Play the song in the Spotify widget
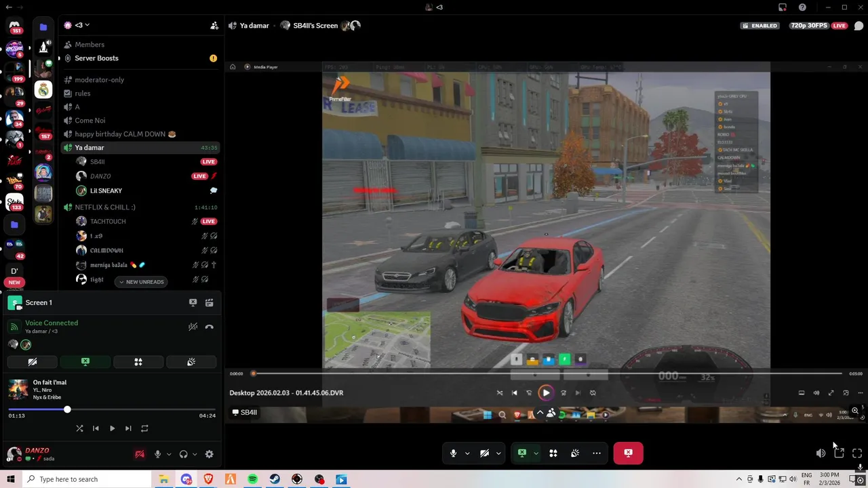The width and height of the screenshot is (868, 488). click(112, 428)
